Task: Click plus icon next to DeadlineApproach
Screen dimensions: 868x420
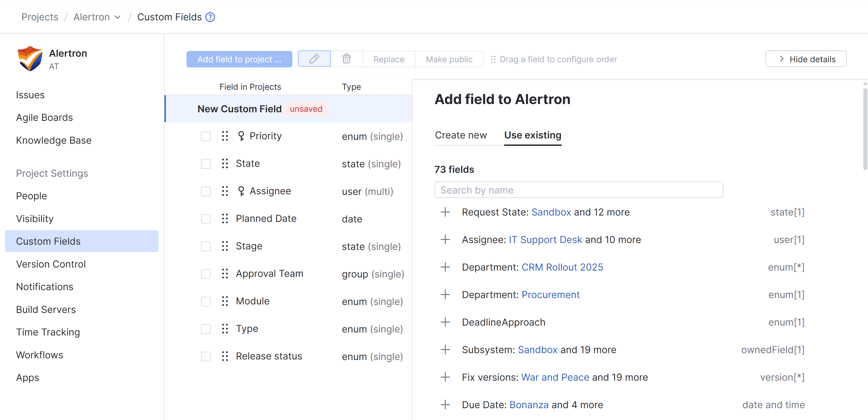Action: (445, 322)
